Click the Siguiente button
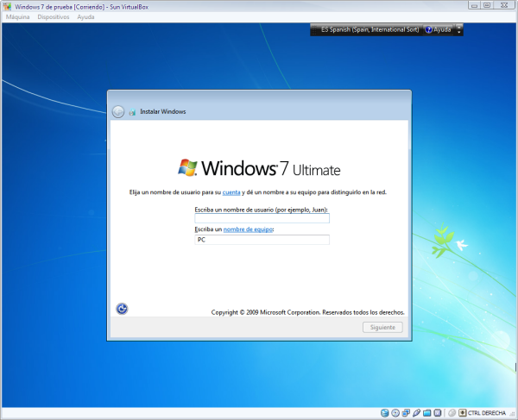The width and height of the screenshot is (518, 420). (x=382, y=328)
